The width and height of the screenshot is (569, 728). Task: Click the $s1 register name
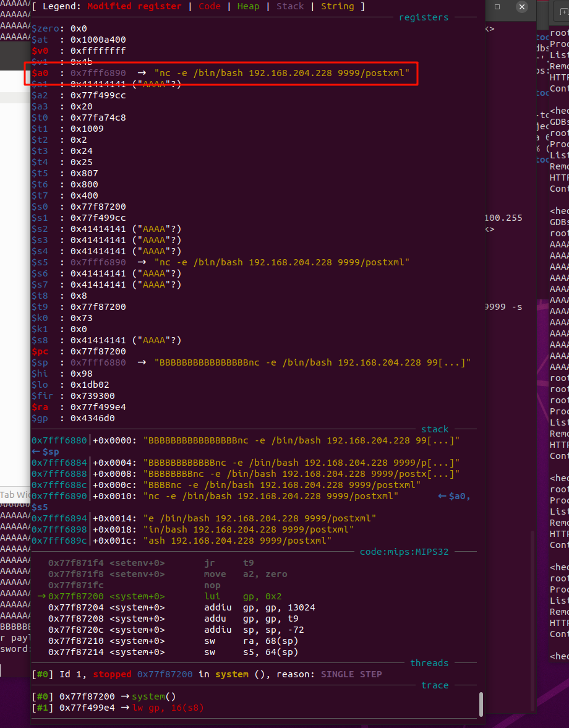(40, 218)
